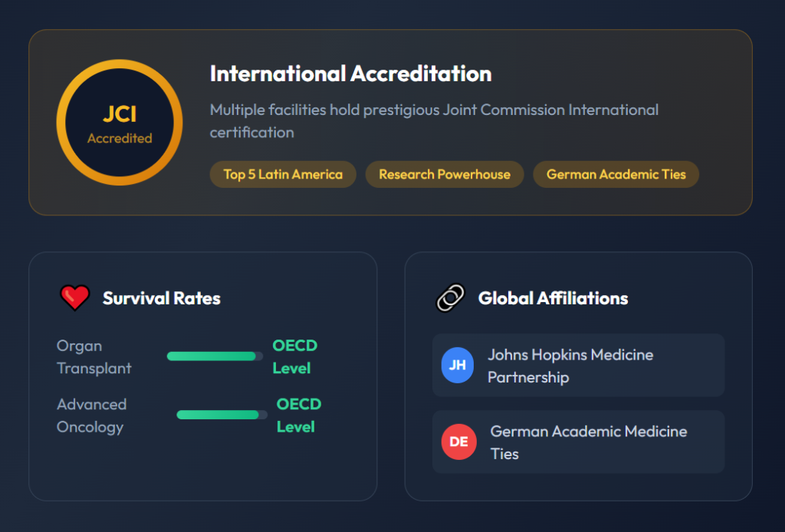Click the red heart icon
Image resolution: width=785 pixels, height=532 pixels.
click(75, 297)
